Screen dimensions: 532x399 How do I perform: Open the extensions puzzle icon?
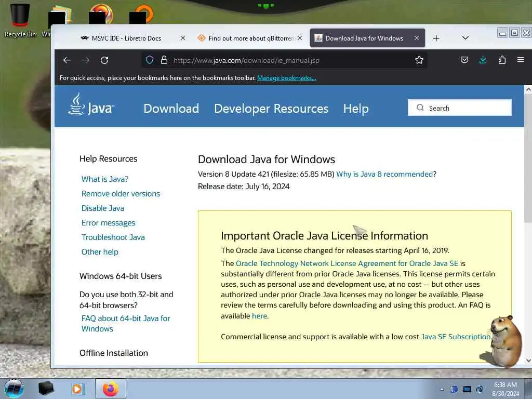[502, 60]
